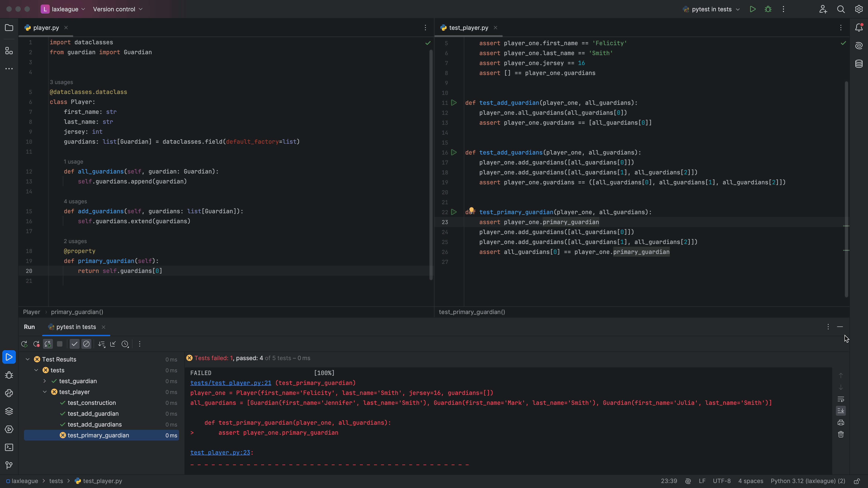Open the Terminal tool window

coord(9,447)
